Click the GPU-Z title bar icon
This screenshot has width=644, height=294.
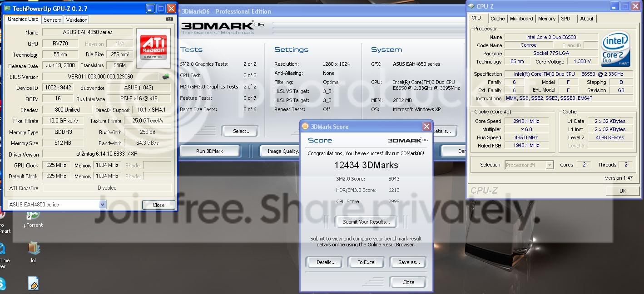7,8
